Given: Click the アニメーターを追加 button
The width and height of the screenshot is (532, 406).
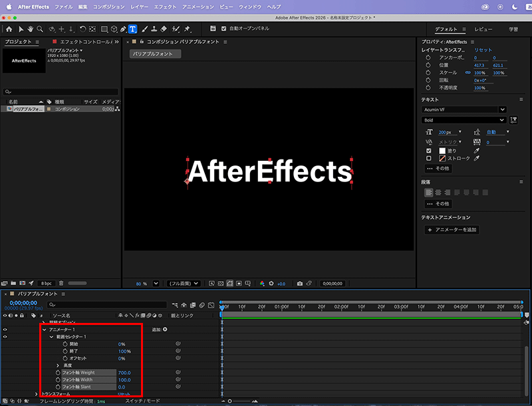Looking at the screenshot, I should pos(452,230).
